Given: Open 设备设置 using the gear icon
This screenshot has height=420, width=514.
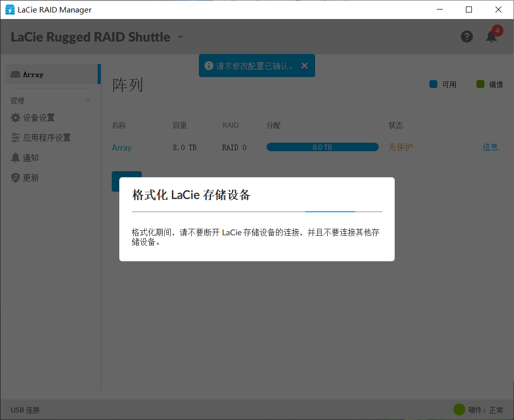Looking at the screenshot, I should tap(15, 118).
